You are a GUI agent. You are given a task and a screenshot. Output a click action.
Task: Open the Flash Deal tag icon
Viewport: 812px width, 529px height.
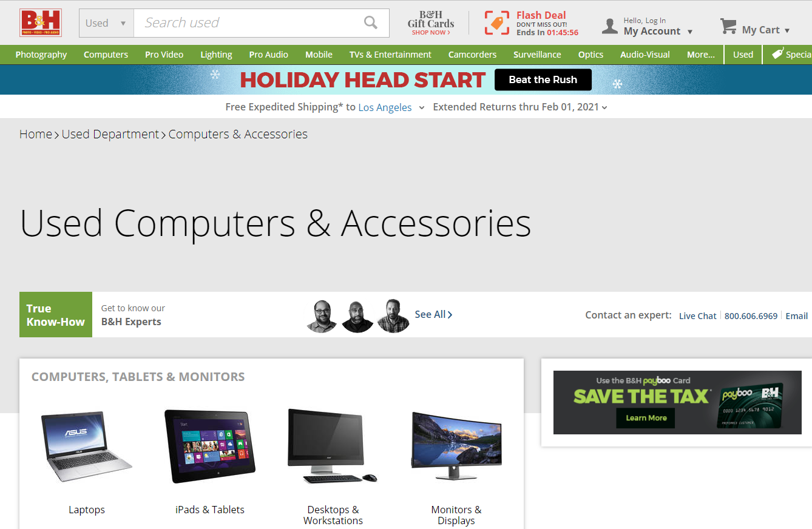497,23
